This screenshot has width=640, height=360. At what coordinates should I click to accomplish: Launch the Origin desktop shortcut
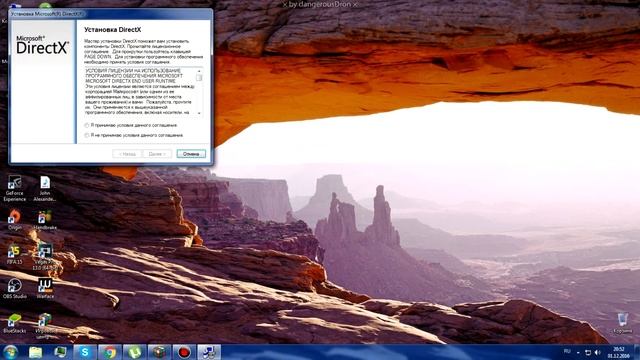(15, 220)
